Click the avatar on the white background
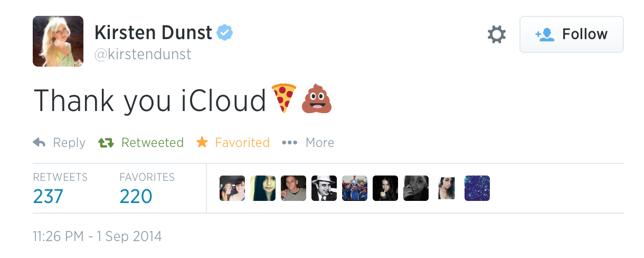 click(x=447, y=188)
